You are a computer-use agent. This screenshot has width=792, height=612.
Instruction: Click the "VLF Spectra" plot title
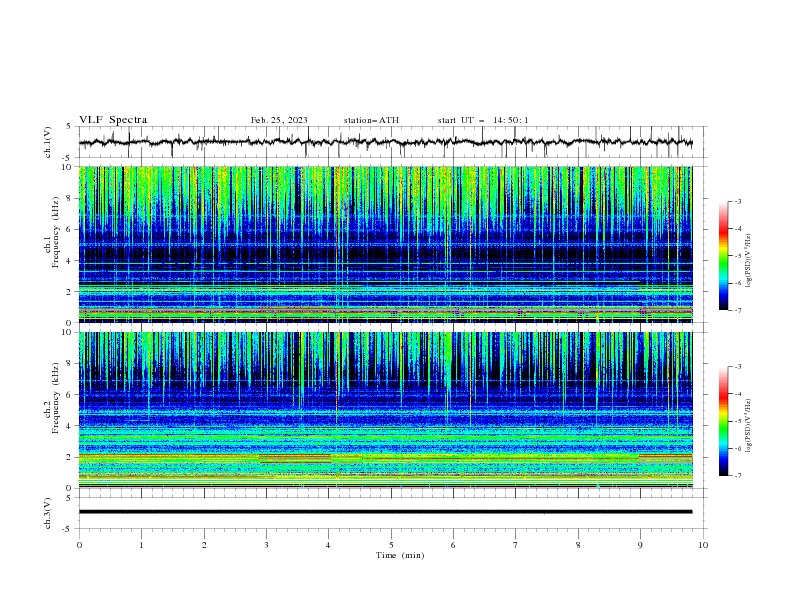point(113,120)
